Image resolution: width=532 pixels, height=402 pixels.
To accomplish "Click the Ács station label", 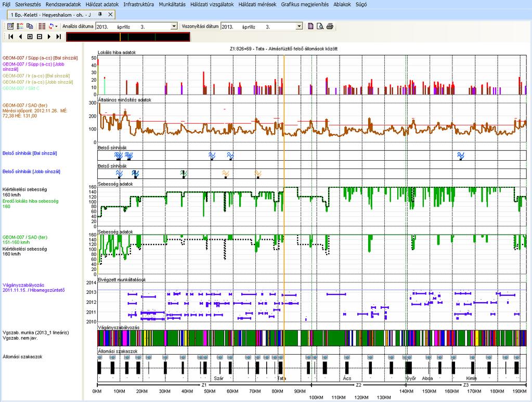I will (x=347, y=378).
